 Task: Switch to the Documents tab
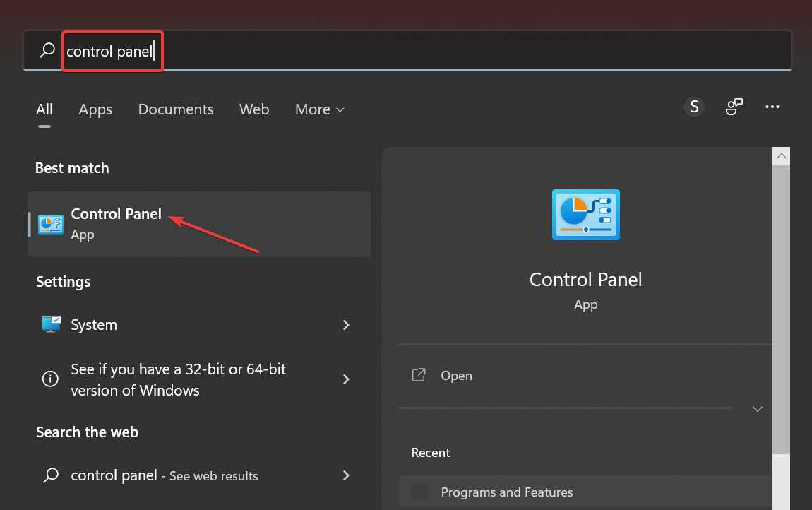[176, 109]
